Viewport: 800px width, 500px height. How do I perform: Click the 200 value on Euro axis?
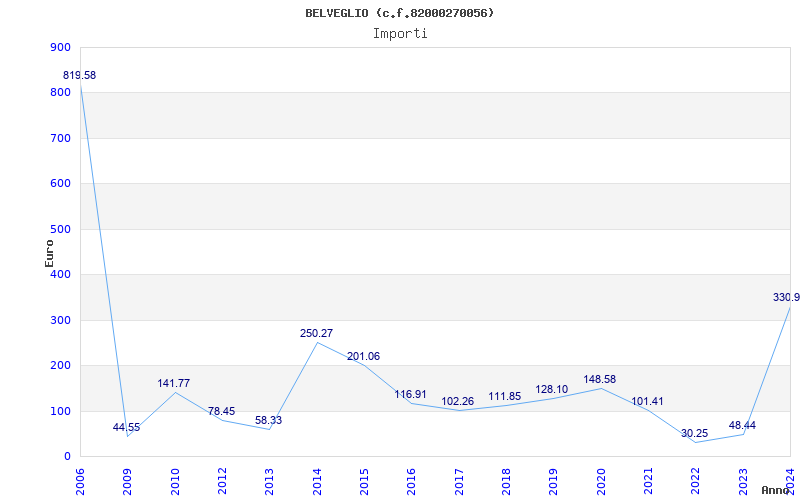tap(60, 366)
